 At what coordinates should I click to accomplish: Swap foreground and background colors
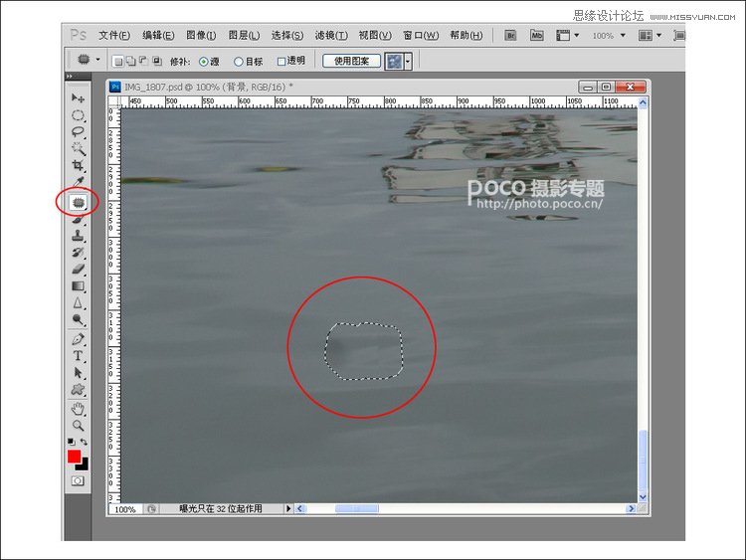coord(84,442)
